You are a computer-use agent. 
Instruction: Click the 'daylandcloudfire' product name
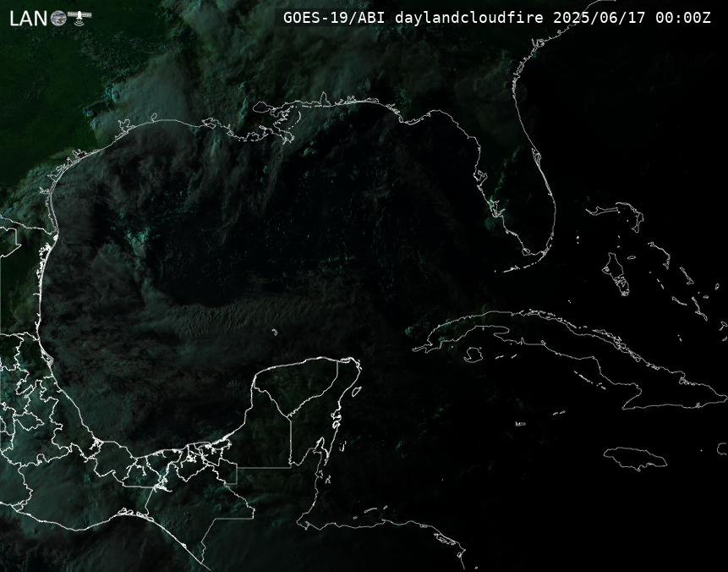[469, 18]
